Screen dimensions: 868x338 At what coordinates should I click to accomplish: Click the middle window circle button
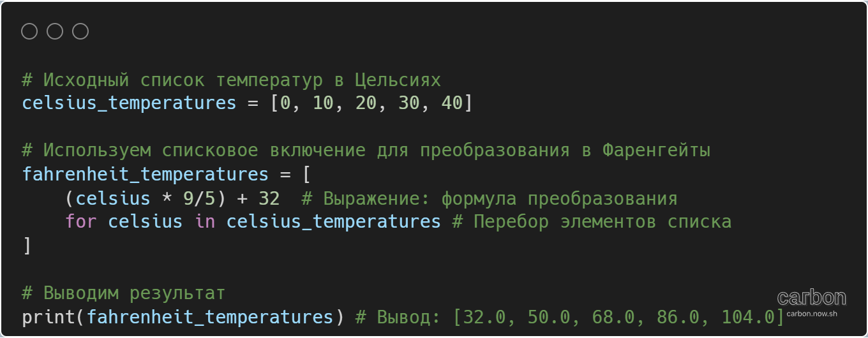[55, 31]
